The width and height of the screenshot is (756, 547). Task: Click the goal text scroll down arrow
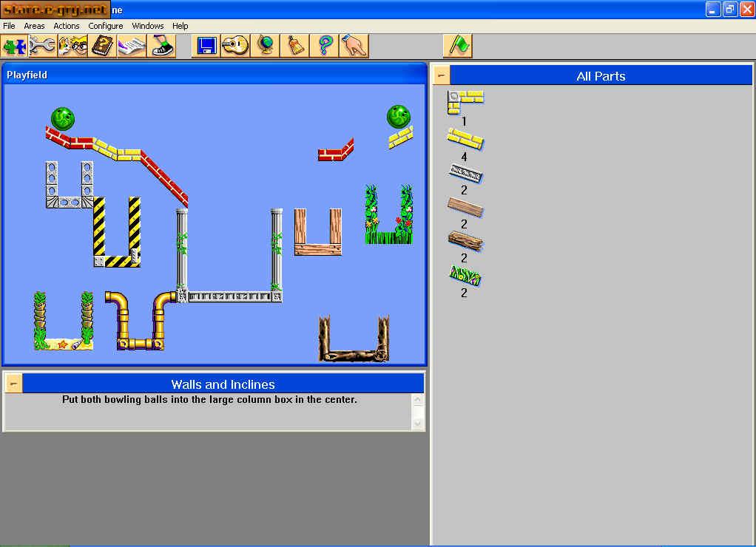click(x=417, y=424)
